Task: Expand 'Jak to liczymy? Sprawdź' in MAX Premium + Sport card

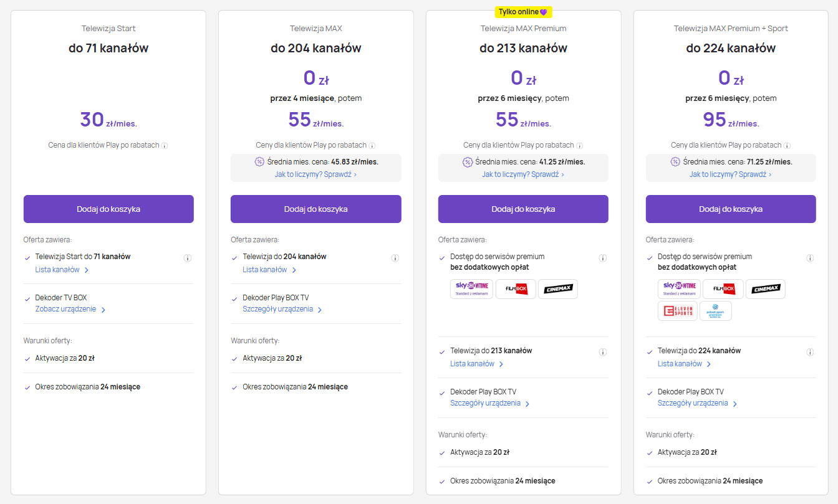Action: 730,174
